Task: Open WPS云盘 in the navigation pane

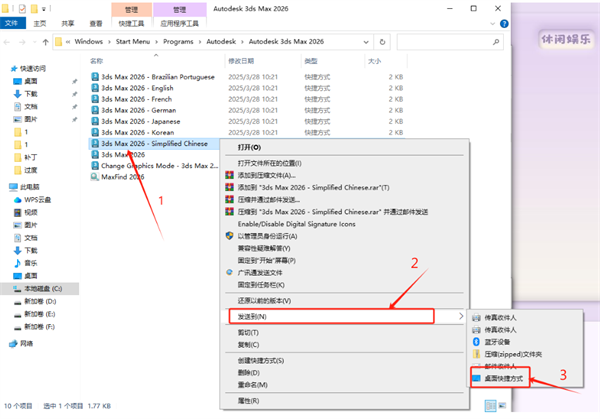Action: (x=37, y=199)
